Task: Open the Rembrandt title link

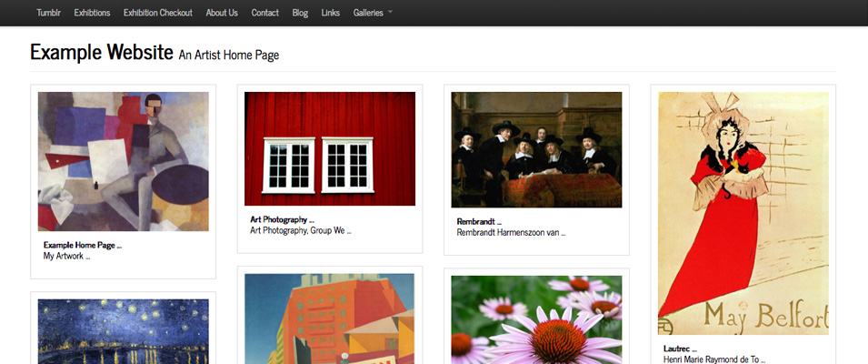Action: coord(479,222)
